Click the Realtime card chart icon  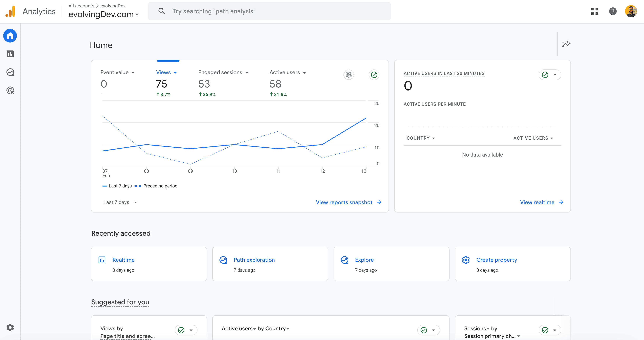pyautogui.click(x=102, y=260)
